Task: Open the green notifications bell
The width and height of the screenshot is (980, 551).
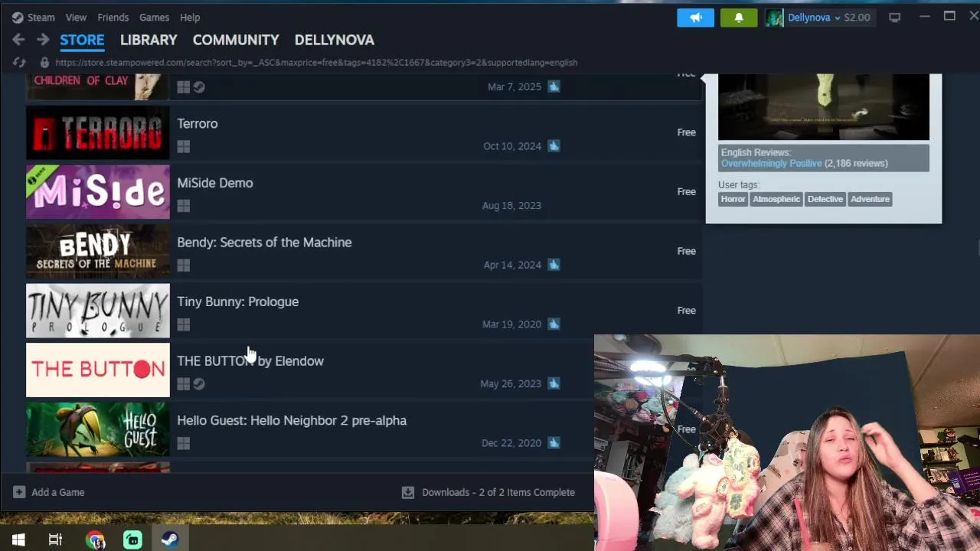Action: click(x=739, y=17)
